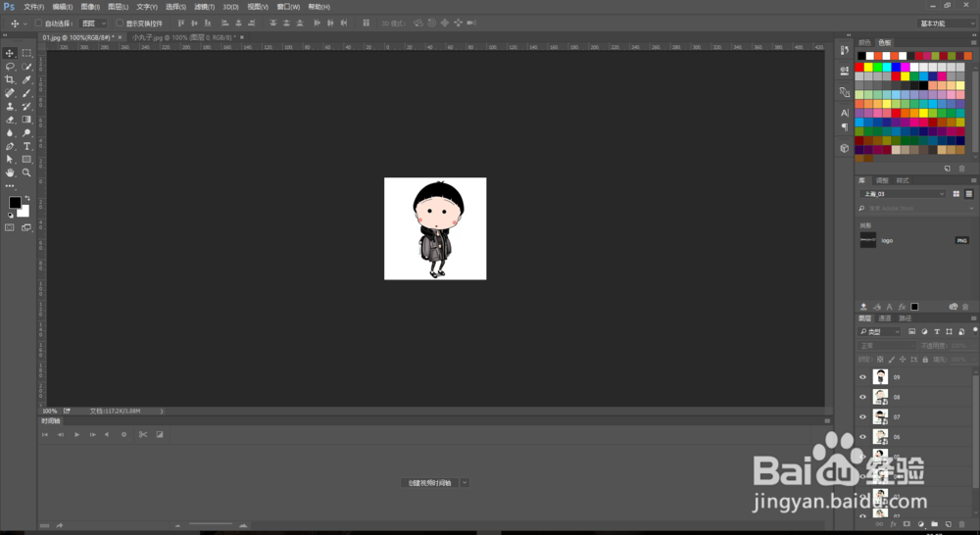Select the History Brush tool
980x535 pixels.
pos(26,106)
